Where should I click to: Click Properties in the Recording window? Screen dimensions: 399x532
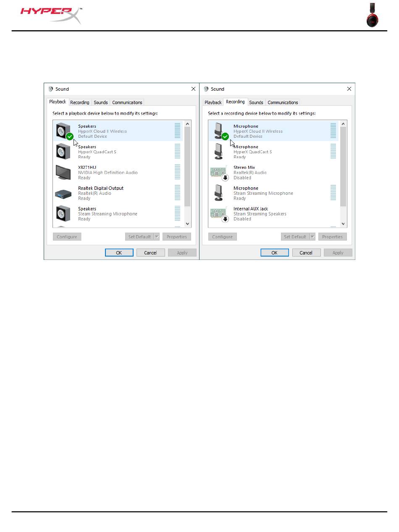tap(333, 237)
